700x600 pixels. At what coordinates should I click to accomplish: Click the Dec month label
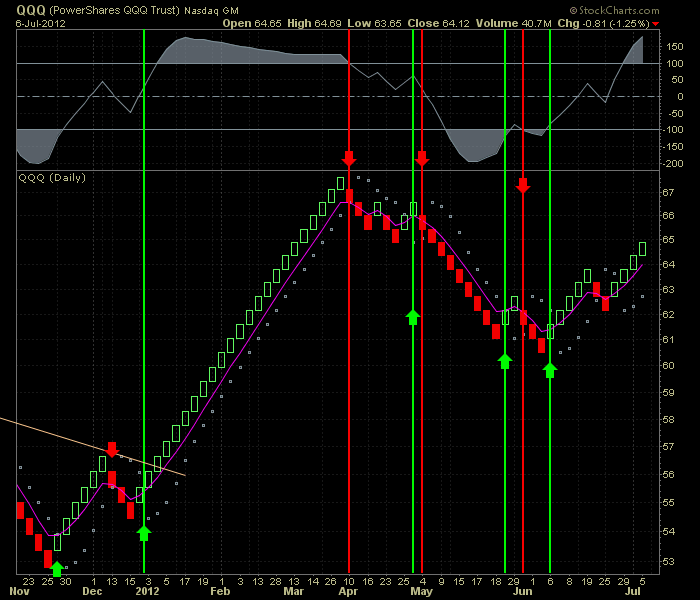[x=92, y=592]
